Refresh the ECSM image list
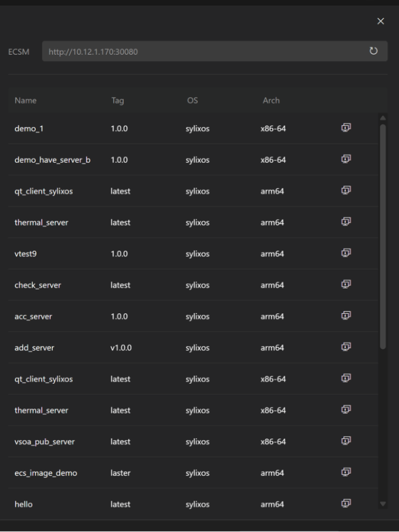Screen dimensions: 399x532 pyautogui.click(x=373, y=51)
